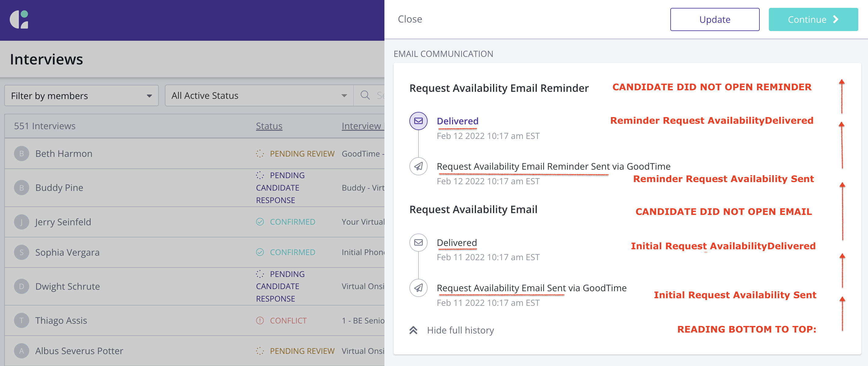This screenshot has height=366, width=868.
Task: Open the Filter by members dropdown
Action: point(81,96)
